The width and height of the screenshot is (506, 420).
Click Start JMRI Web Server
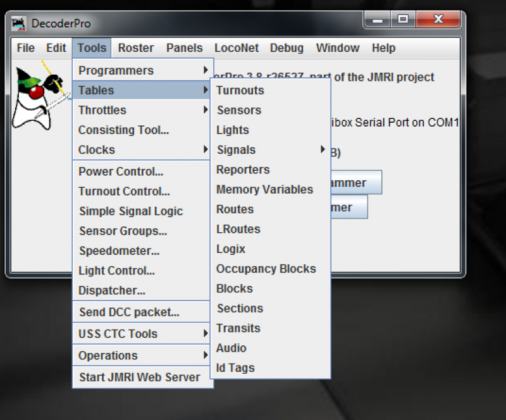point(142,377)
